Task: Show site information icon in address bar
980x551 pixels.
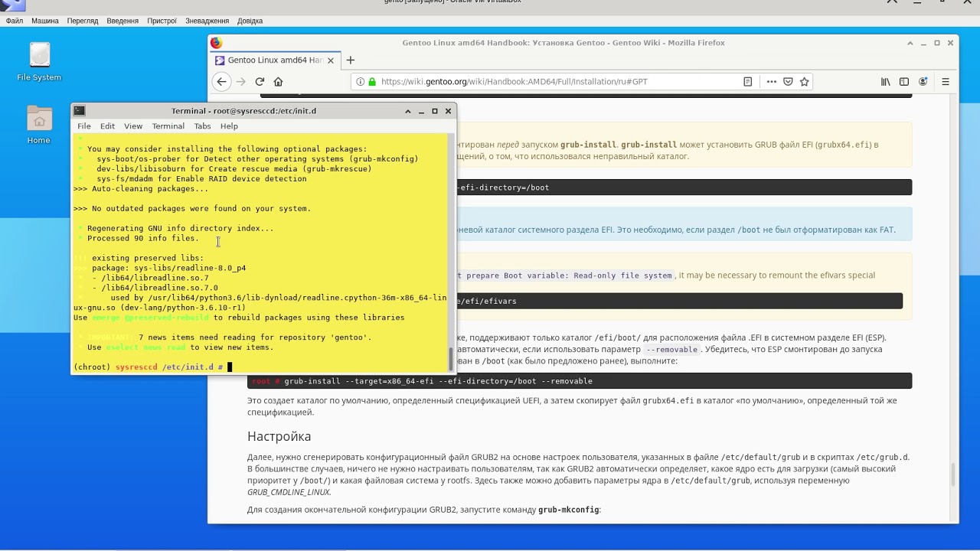Action: [361, 82]
